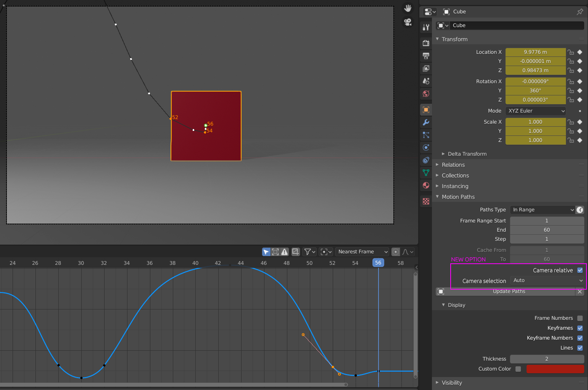
Task: Pin the properties editor context
Action: 580,12
